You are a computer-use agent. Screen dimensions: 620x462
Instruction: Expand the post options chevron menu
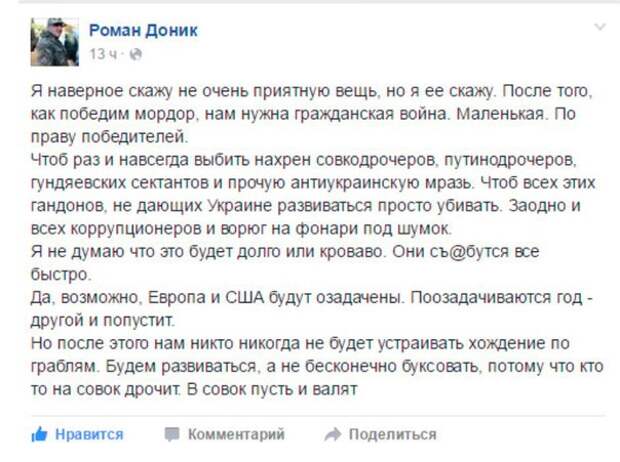pyautogui.click(x=600, y=27)
